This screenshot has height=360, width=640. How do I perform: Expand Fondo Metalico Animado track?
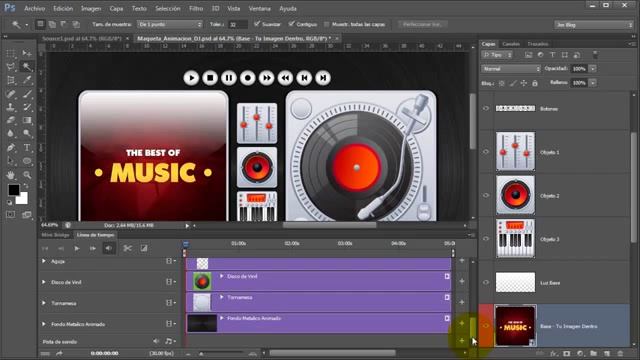(x=44, y=324)
